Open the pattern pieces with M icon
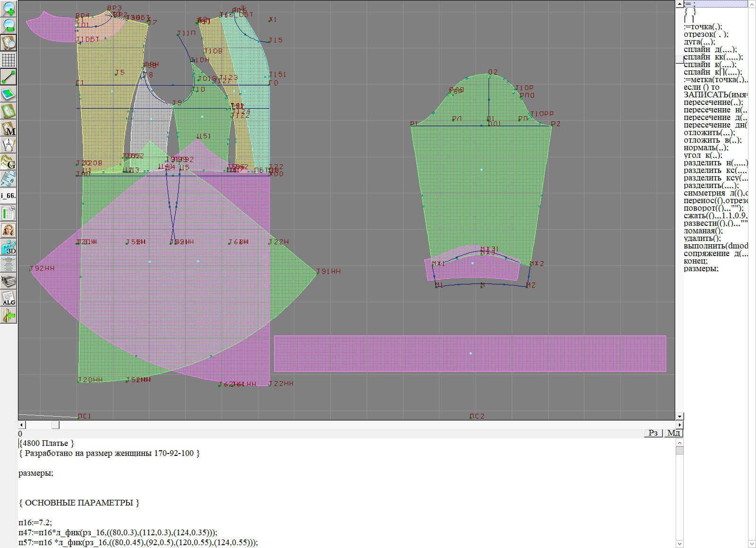This screenshot has height=548, width=756. [x=9, y=128]
